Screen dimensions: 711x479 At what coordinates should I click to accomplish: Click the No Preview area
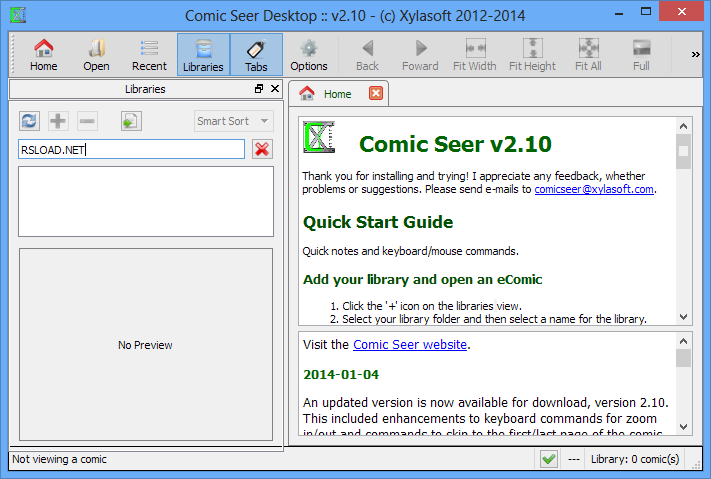click(146, 345)
